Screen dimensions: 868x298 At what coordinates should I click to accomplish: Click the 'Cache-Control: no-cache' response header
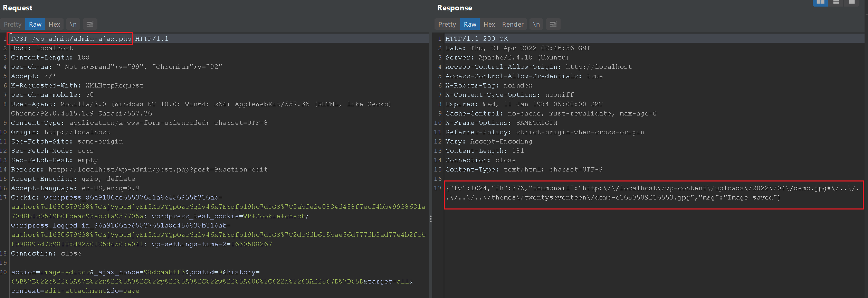point(551,113)
